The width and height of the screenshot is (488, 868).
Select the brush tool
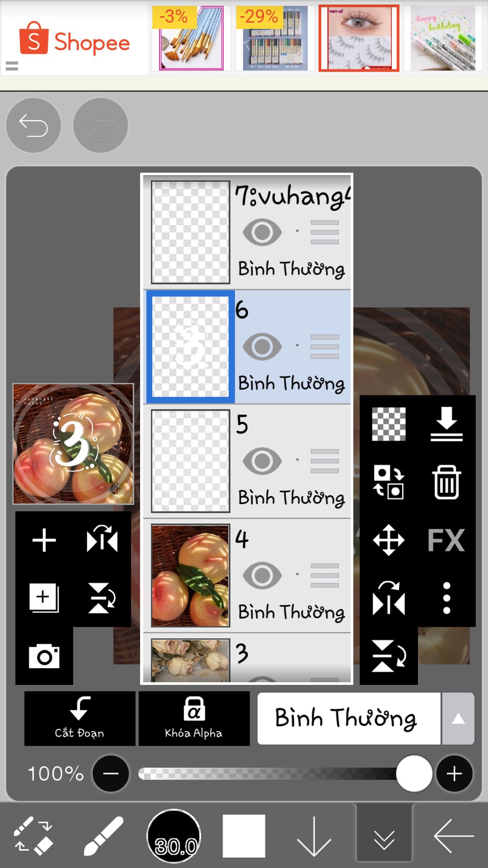(103, 836)
